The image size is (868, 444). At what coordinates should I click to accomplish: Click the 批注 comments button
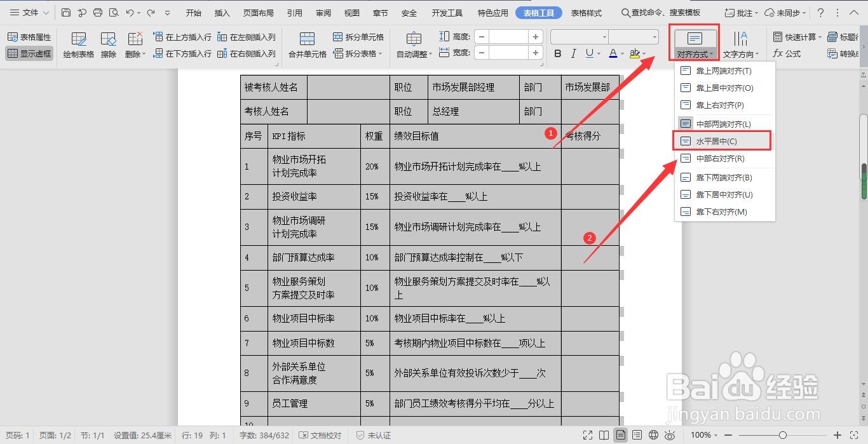click(x=742, y=13)
